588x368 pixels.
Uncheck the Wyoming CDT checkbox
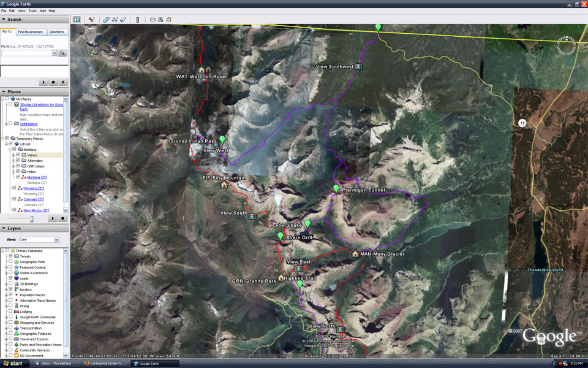14,188
